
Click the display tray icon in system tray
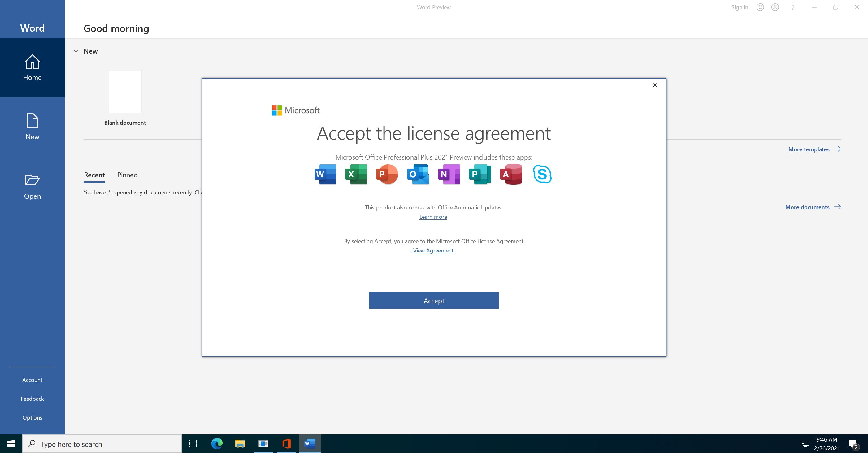point(805,444)
